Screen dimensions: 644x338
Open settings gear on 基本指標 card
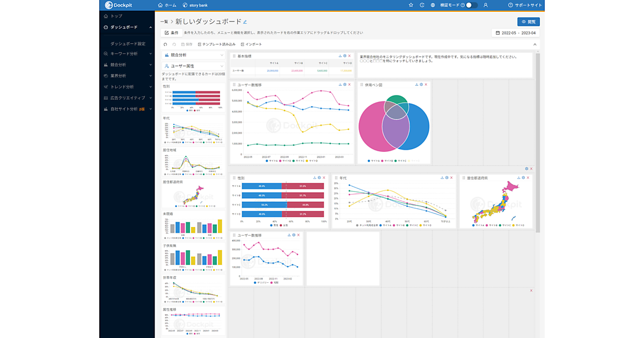click(345, 56)
